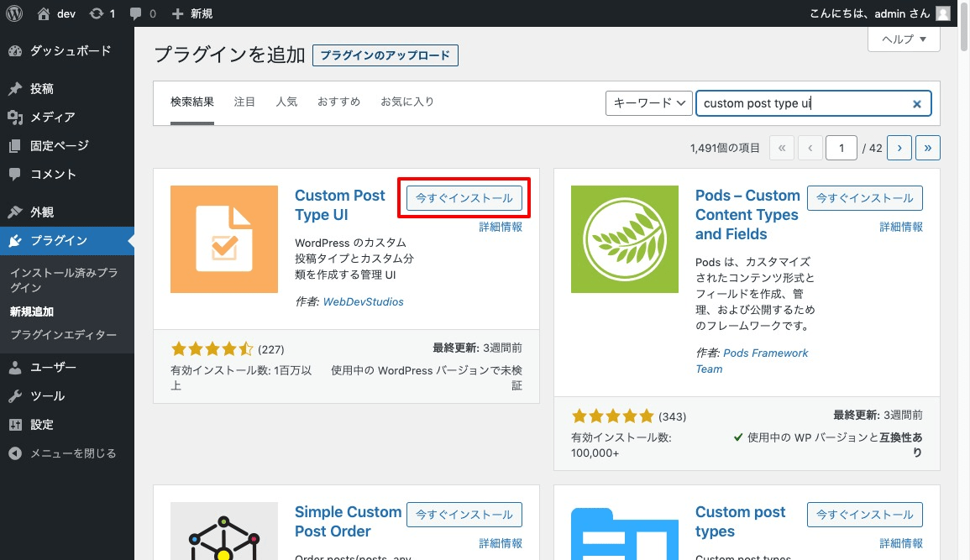970x560 pixels.
Task: Open the キーワード search type dropdown
Action: (648, 103)
